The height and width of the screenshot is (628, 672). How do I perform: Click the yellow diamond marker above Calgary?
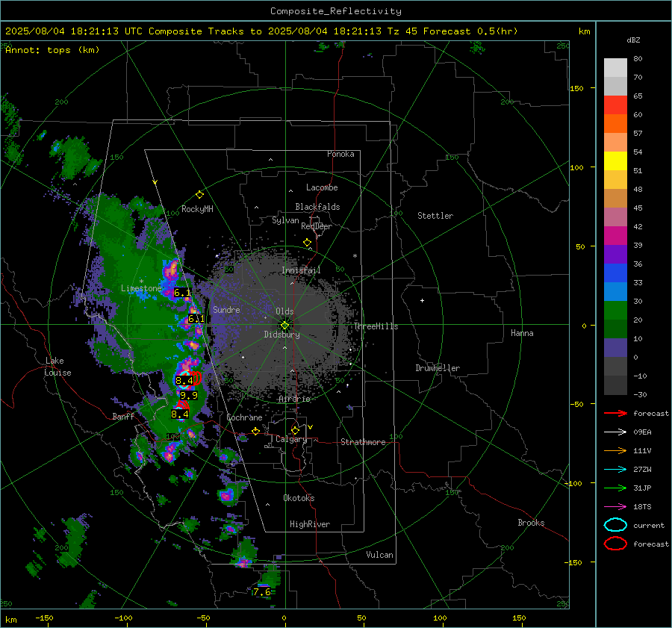(295, 430)
